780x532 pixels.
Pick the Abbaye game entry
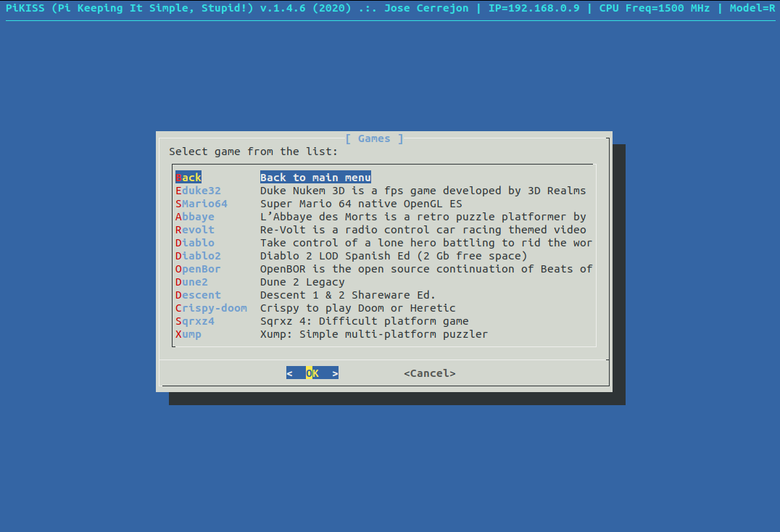tap(195, 217)
